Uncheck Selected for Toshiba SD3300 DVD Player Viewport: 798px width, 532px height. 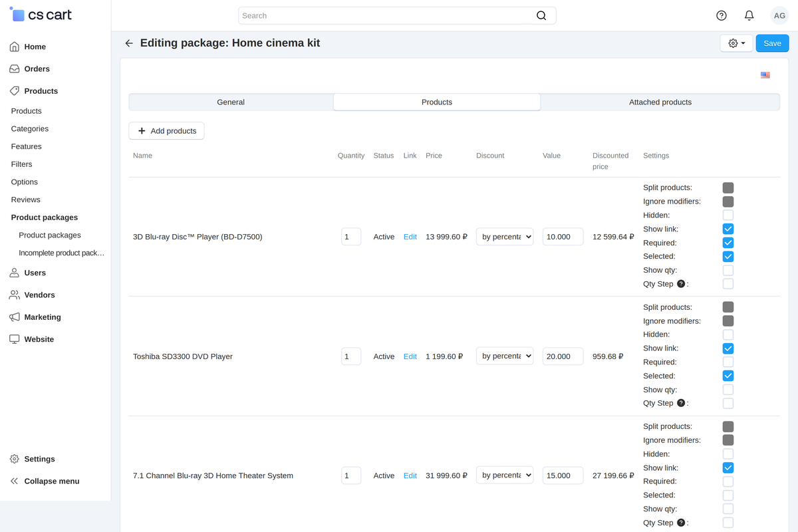[728, 376]
